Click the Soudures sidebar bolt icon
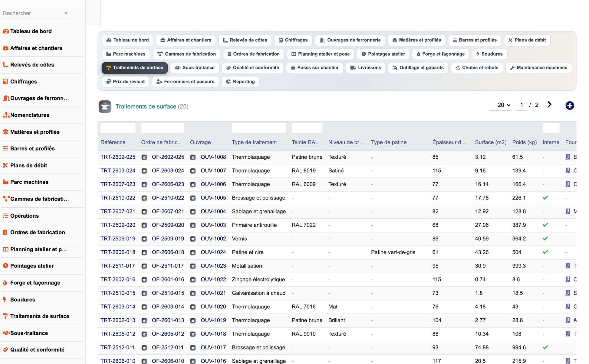 (5, 299)
